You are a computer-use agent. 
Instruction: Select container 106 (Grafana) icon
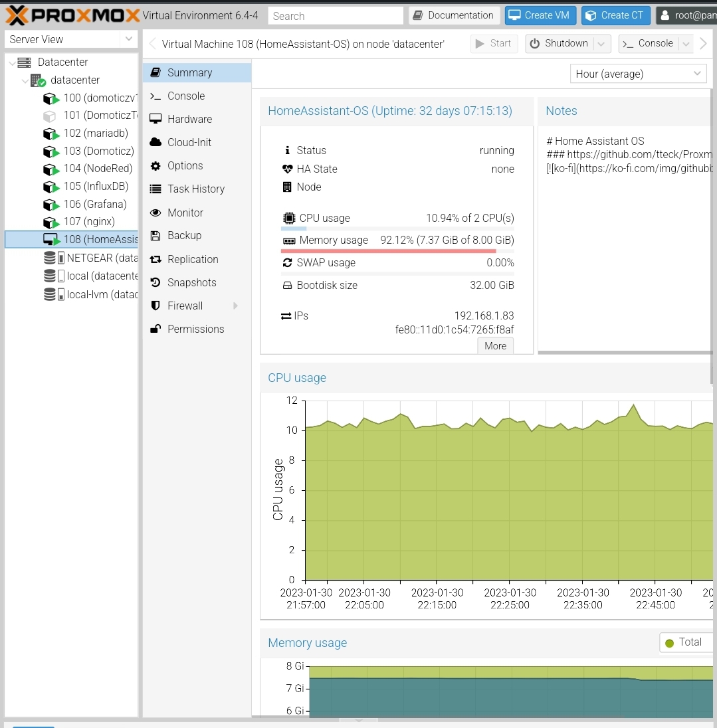pos(51,205)
